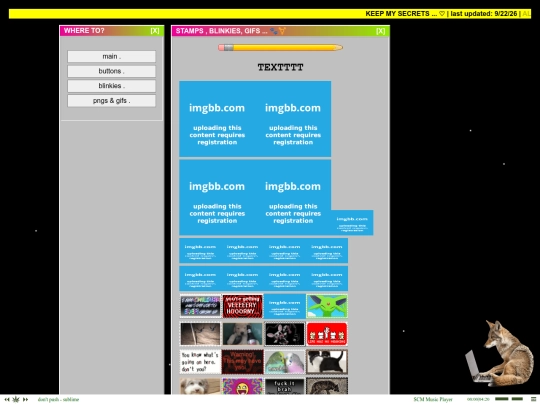540x405 pixels.
Task: Click the WHERE TO? title bar
Action: pos(112,31)
